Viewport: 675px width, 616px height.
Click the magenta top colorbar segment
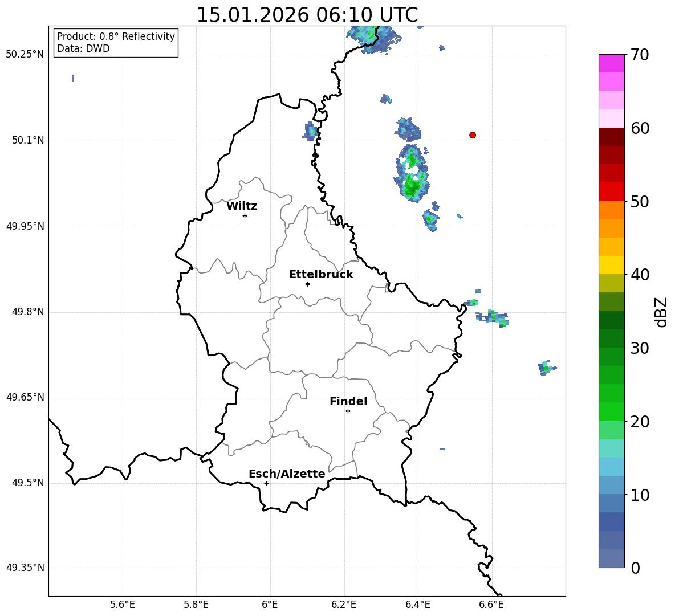click(x=611, y=63)
